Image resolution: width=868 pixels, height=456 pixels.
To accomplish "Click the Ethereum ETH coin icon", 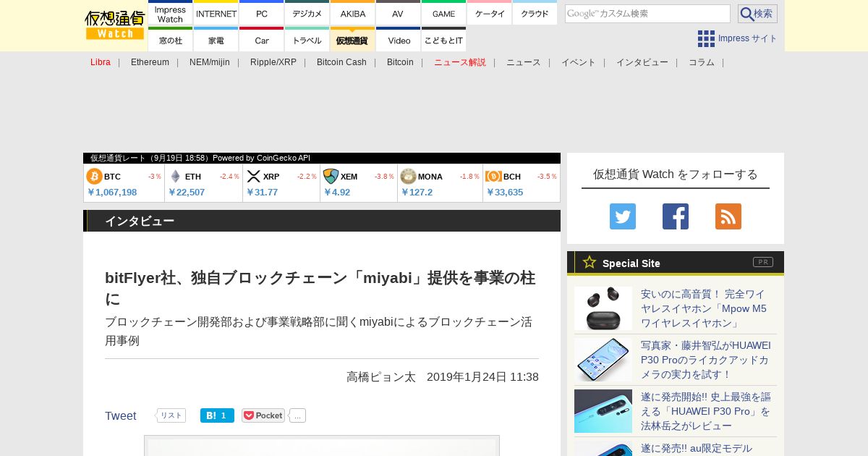I will click(175, 177).
